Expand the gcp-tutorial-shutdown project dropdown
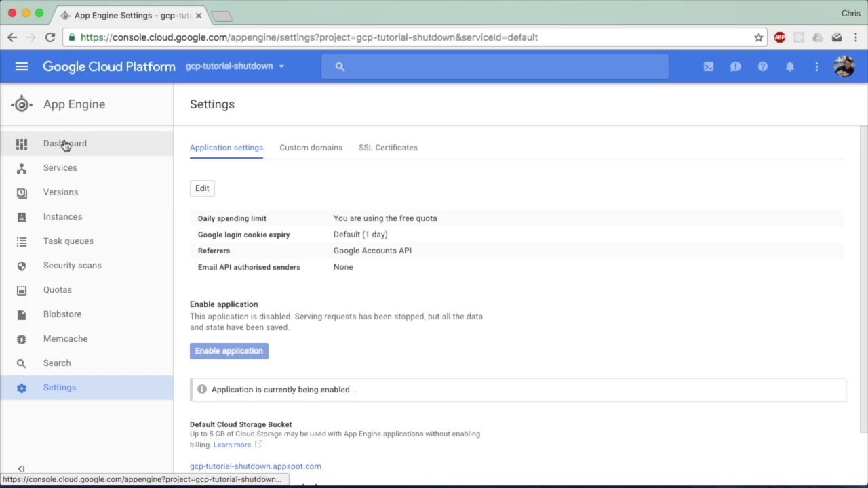 235,66
